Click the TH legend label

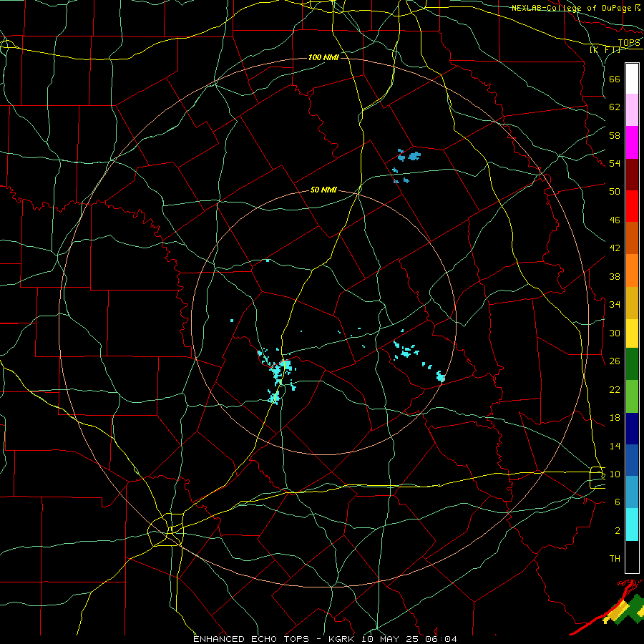pos(615,559)
